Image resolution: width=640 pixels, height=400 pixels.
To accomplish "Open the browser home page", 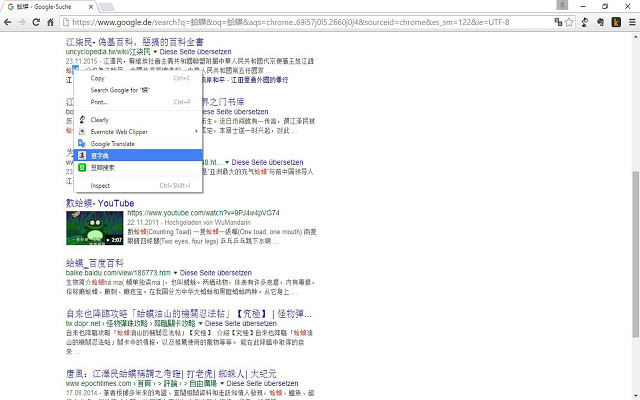I will click(50, 22).
